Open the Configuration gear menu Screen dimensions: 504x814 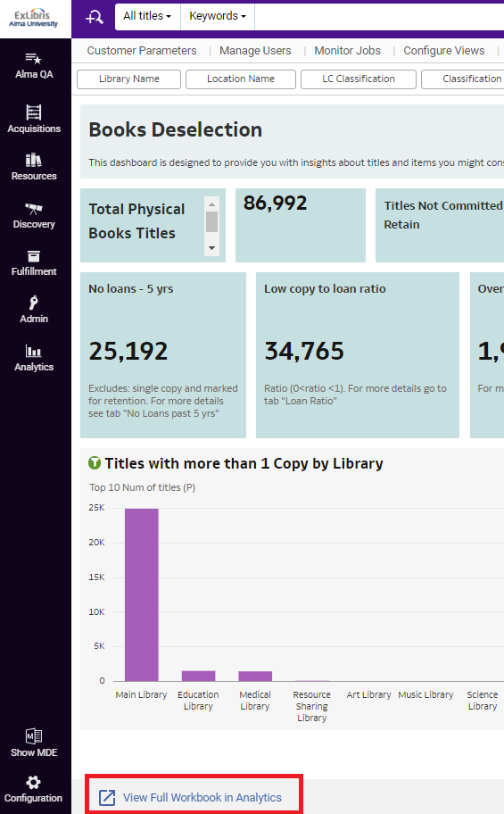34,789
